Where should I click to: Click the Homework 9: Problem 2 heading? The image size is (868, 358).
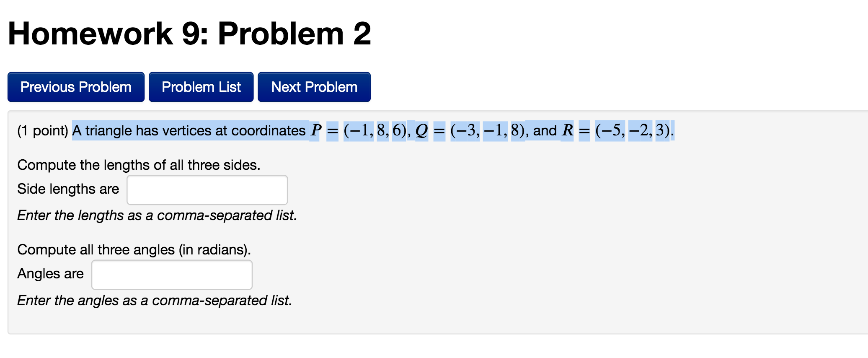tap(189, 34)
